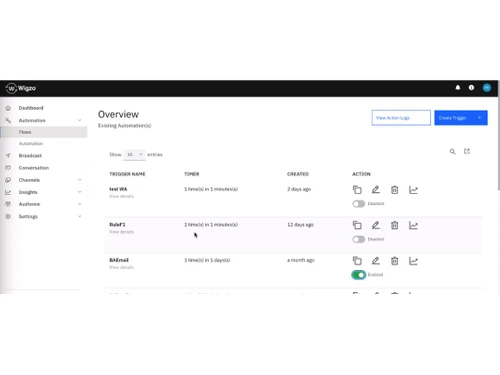Image resolution: width=500 pixels, height=375 pixels.
Task: Open the info help icon in header
Action: (471, 88)
